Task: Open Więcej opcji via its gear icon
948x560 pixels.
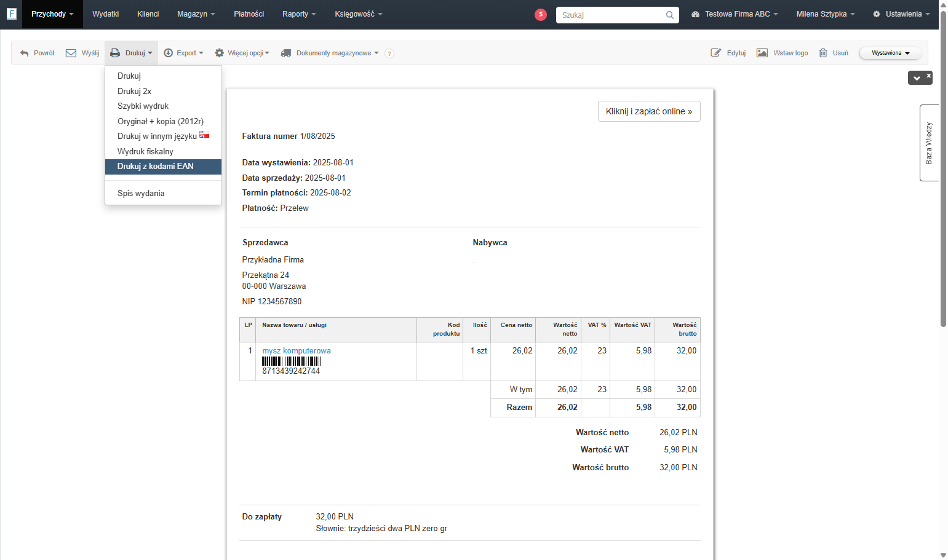Action: click(219, 53)
